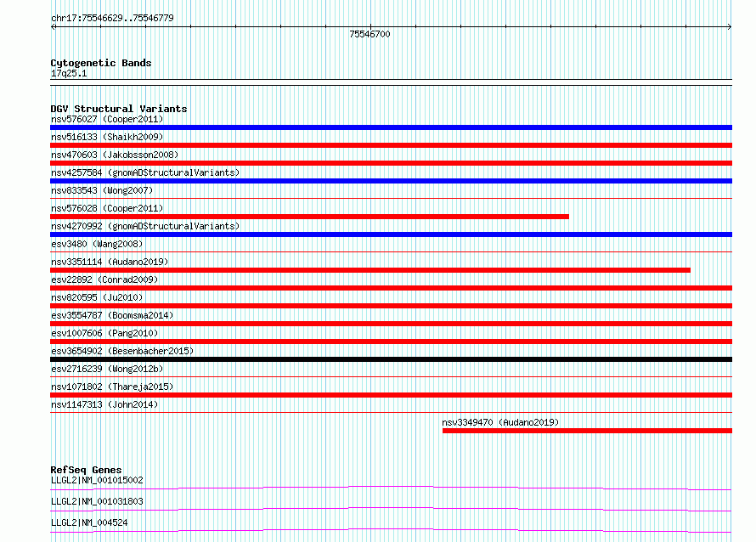The width and height of the screenshot is (756, 542).
Task: Open nsv4257584 (gnomADStructuralVariants) label
Action: coord(145,172)
